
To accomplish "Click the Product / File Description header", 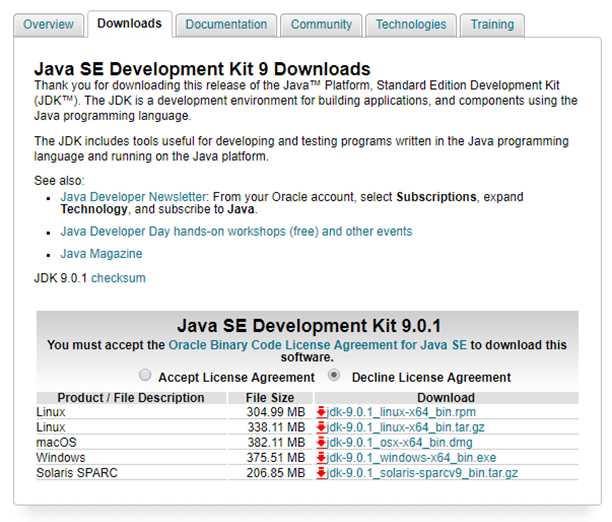I will [x=131, y=397].
